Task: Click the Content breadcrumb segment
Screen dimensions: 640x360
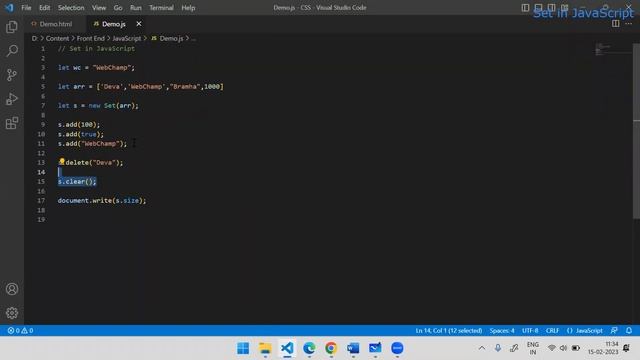Action: click(x=57, y=38)
